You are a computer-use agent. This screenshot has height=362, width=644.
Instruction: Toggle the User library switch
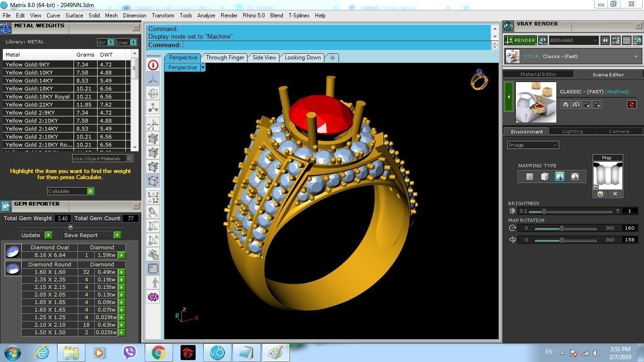[126, 42]
